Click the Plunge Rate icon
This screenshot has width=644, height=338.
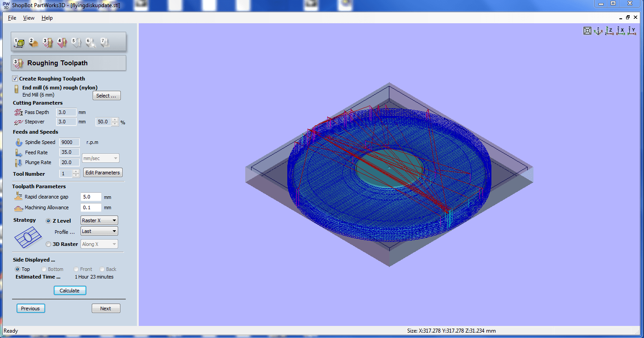[18, 162]
